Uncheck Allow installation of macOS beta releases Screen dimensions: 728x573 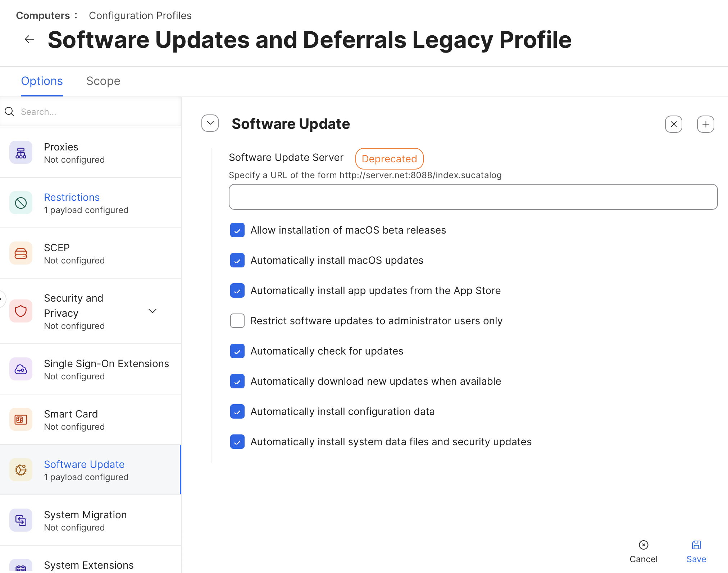237,230
